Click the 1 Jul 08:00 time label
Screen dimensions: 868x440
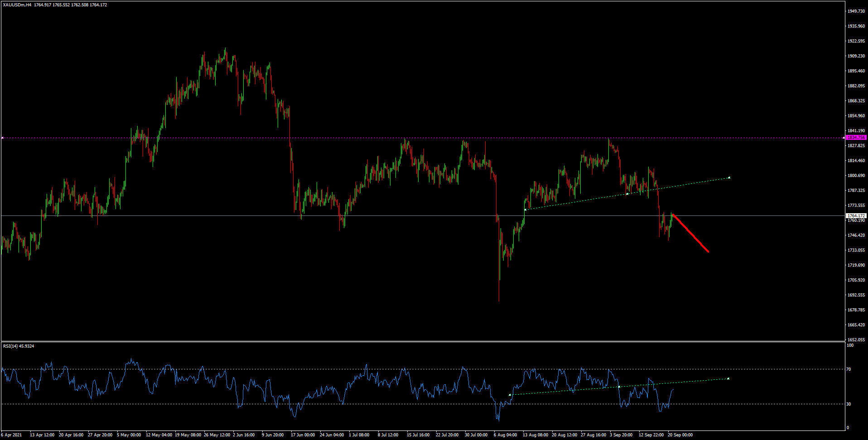(359, 435)
